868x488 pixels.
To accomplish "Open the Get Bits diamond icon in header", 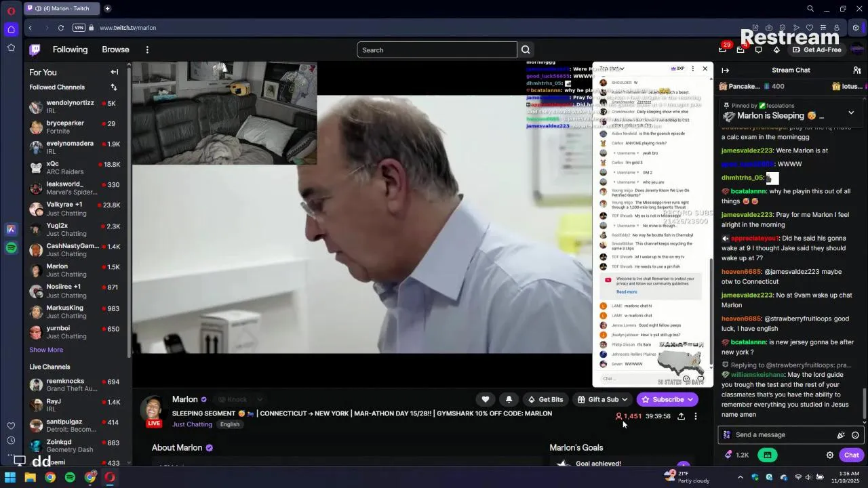I will click(776, 49).
